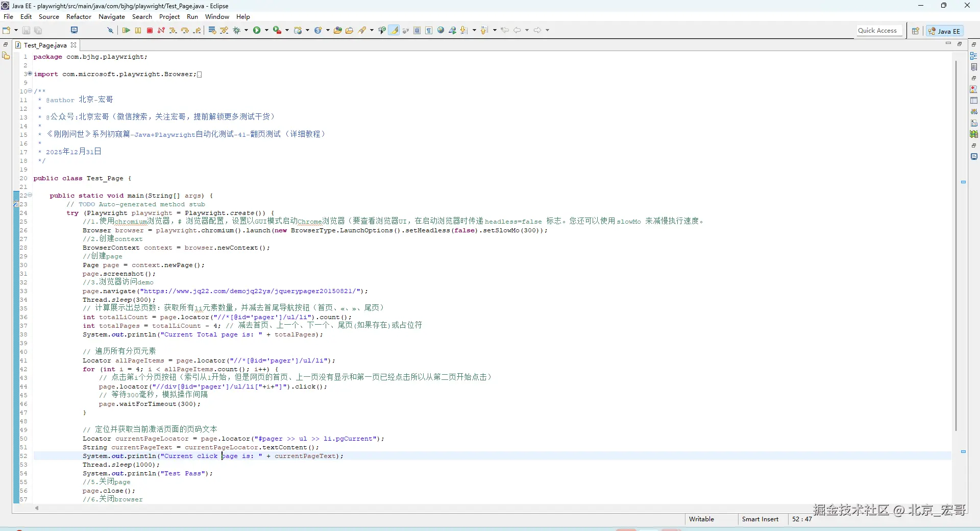The height and width of the screenshot is (531, 980).
Task: Click the Step Return icon
Action: coord(197,31)
